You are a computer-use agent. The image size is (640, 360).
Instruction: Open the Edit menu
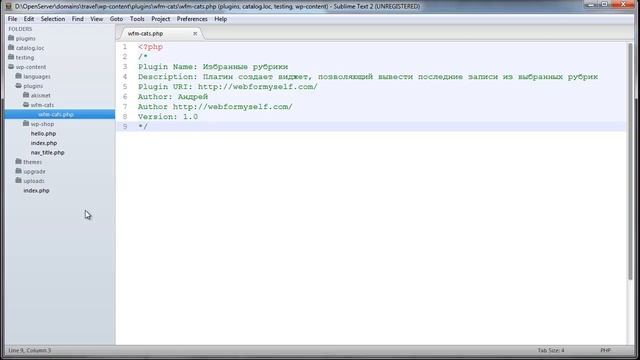[x=29, y=19]
